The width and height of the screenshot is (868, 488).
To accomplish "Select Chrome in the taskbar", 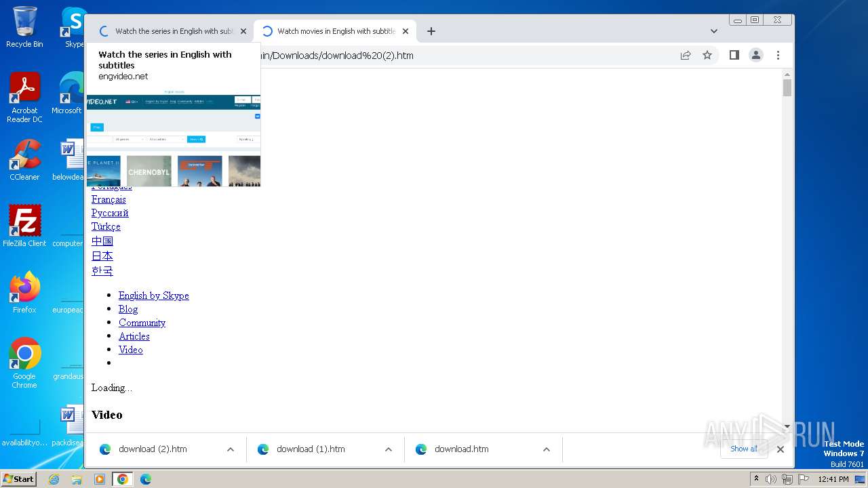I will 122,479.
